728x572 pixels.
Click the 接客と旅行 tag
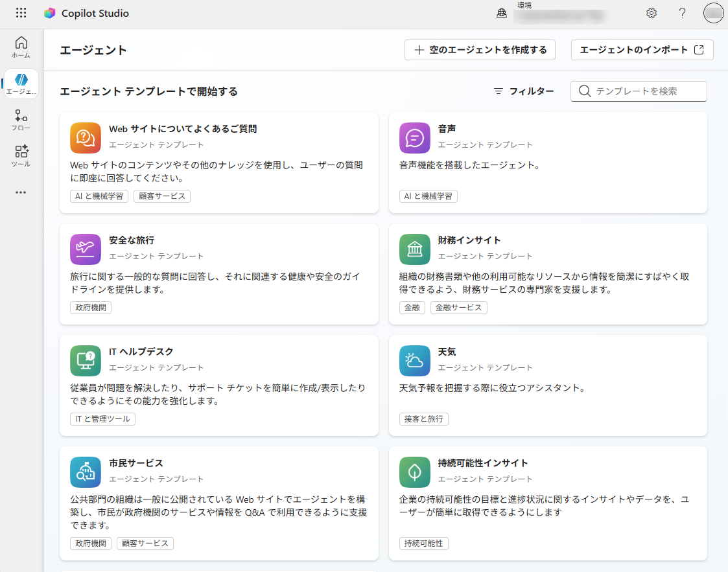[423, 419]
